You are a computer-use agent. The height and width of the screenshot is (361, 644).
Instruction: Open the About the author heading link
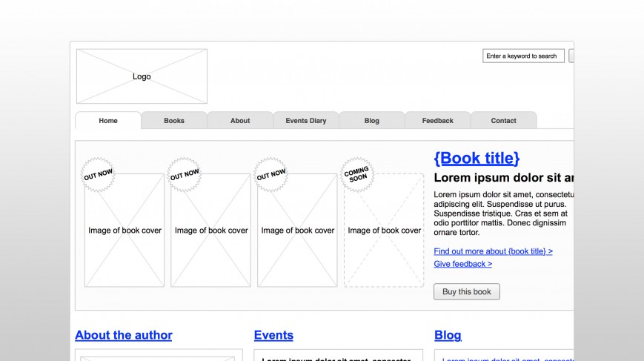coord(124,335)
